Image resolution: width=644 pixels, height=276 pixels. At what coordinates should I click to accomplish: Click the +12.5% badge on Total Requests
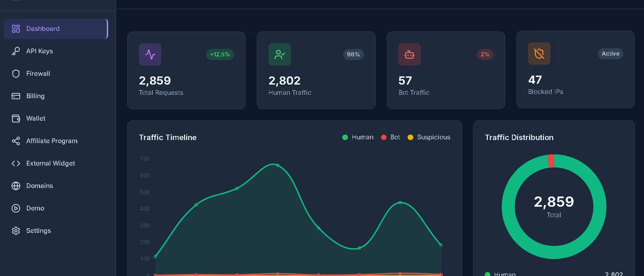click(x=220, y=54)
